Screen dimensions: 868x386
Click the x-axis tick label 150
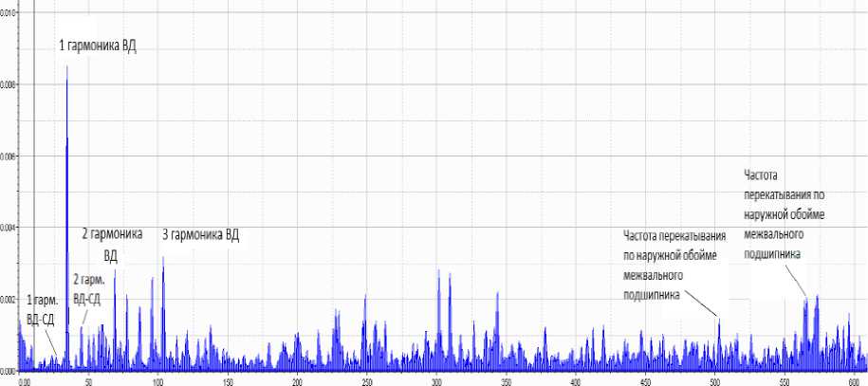[x=228, y=381]
